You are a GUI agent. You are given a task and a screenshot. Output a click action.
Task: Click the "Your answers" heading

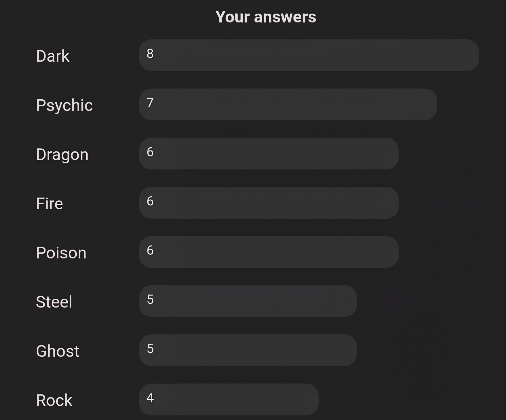pyautogui.click(x=266, y=17)
